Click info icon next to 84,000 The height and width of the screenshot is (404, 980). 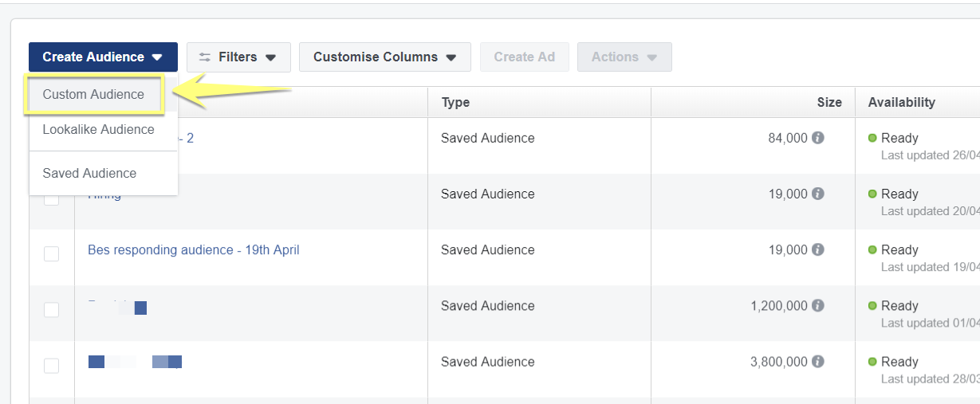point(818,138)
